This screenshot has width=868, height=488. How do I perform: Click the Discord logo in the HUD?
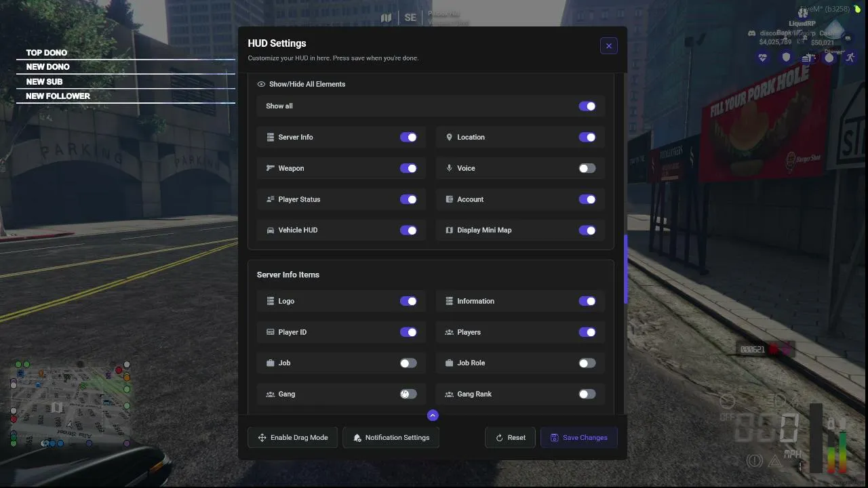pos(752,33)
